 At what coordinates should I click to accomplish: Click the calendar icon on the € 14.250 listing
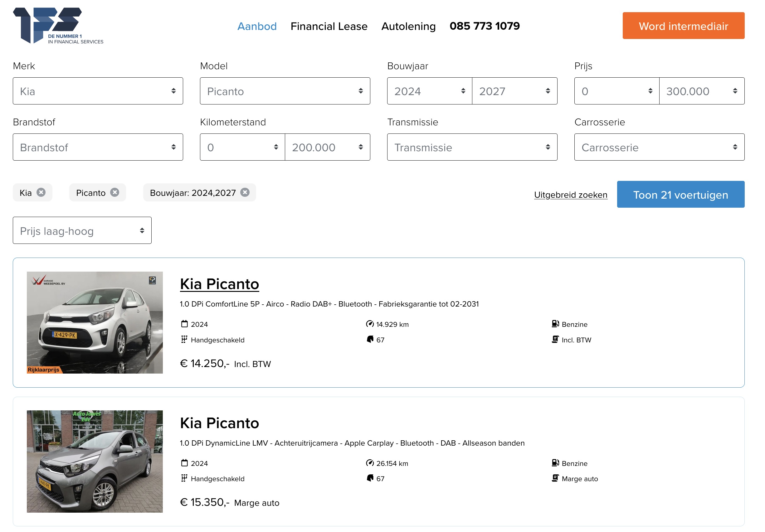click(185, 324)
